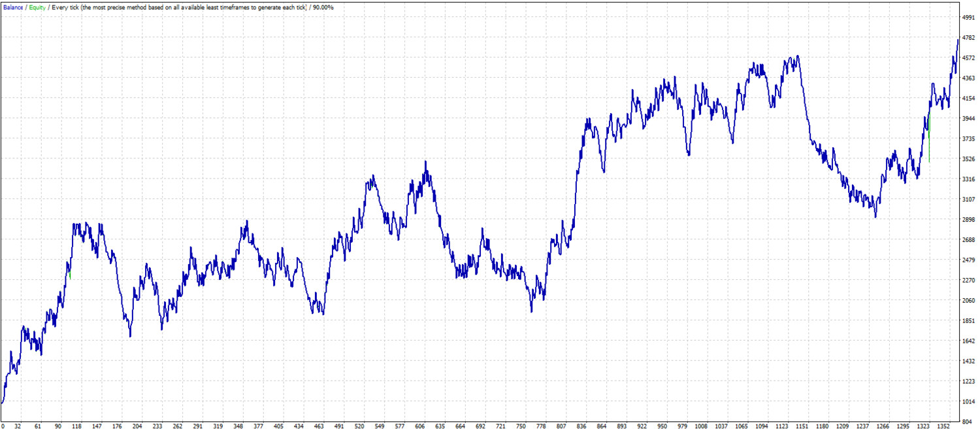Click trade number 1352 on x-axis
Screen dimensions: 980x429
pyautogui.click(x=943, y=425)
